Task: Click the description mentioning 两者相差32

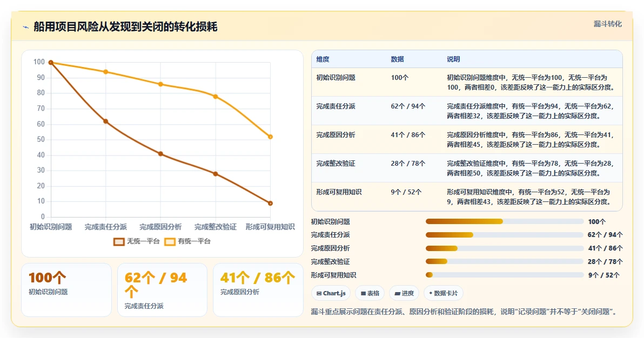Action: point(531,111)
